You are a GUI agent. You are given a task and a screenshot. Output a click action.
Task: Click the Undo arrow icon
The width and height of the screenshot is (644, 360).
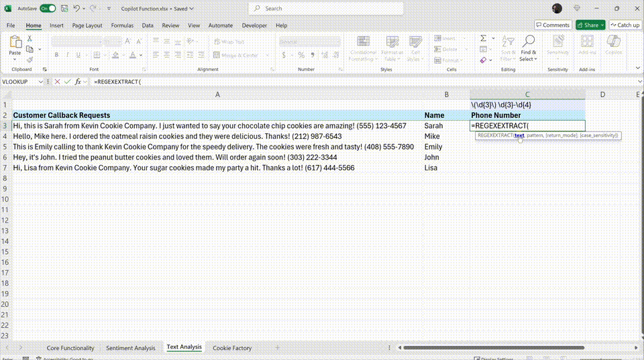pos(76,9)
